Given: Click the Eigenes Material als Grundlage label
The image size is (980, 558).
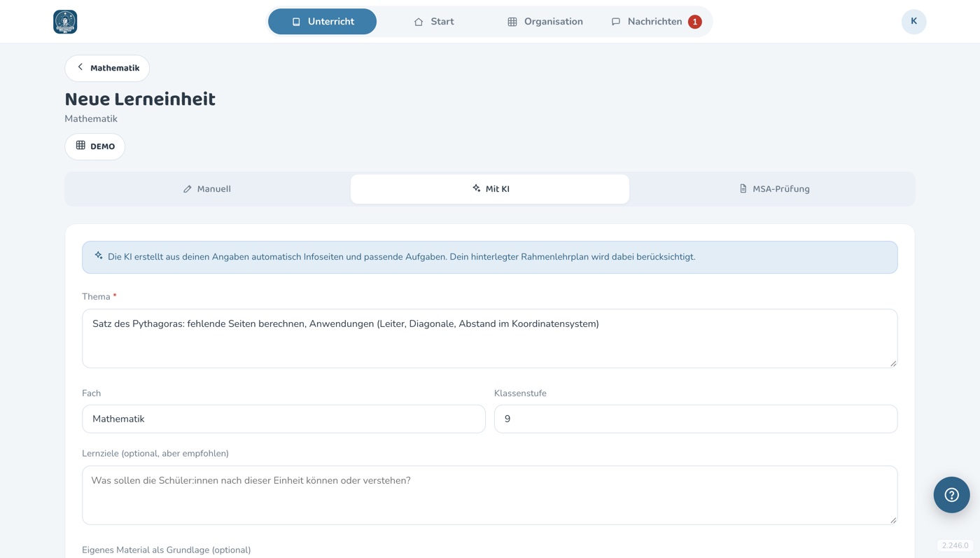Looking at the screenshot, I should pos(167,550).
